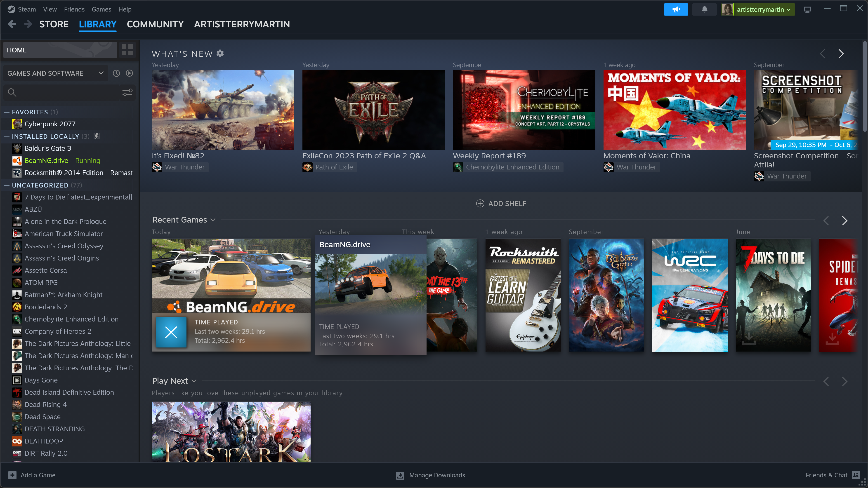Open the Lost Ark Play Next thumbnail

coord(231,432)
